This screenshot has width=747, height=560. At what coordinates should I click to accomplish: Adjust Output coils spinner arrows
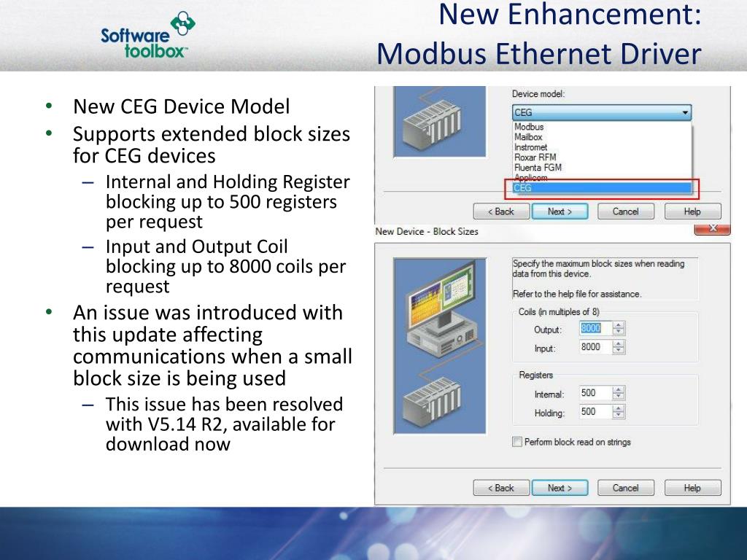(x=619, y=328)
